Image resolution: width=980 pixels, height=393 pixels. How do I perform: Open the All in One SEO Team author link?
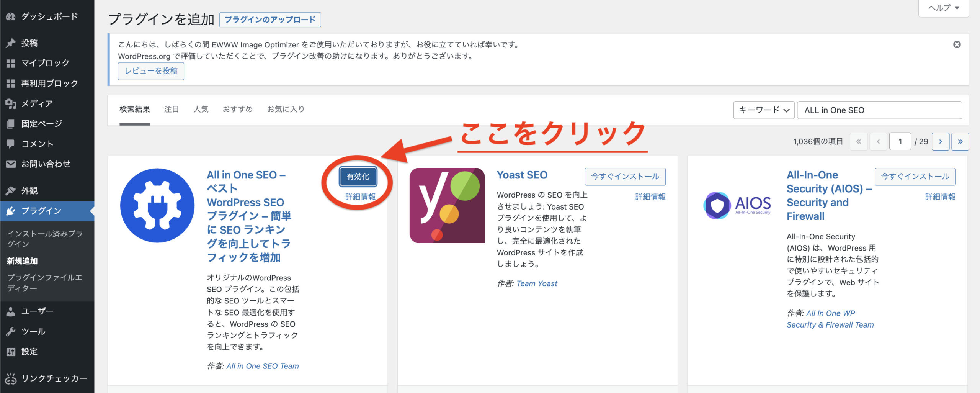(x=263, y=367)
